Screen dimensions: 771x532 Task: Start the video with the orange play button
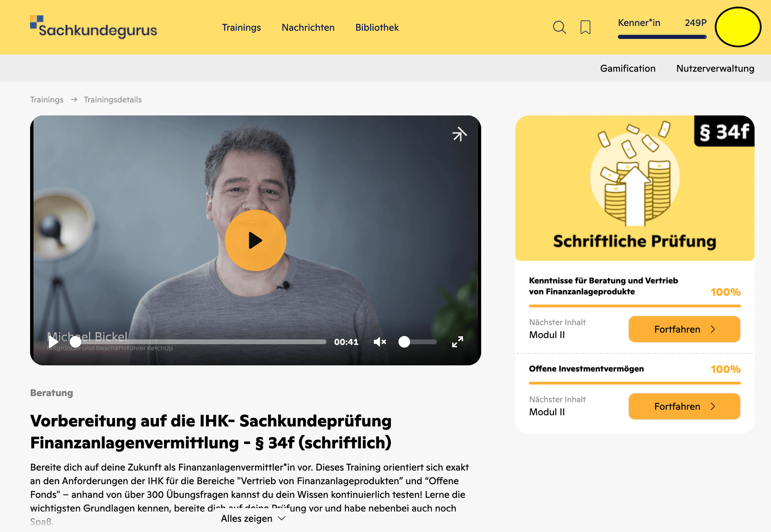(x=256, y=240)
